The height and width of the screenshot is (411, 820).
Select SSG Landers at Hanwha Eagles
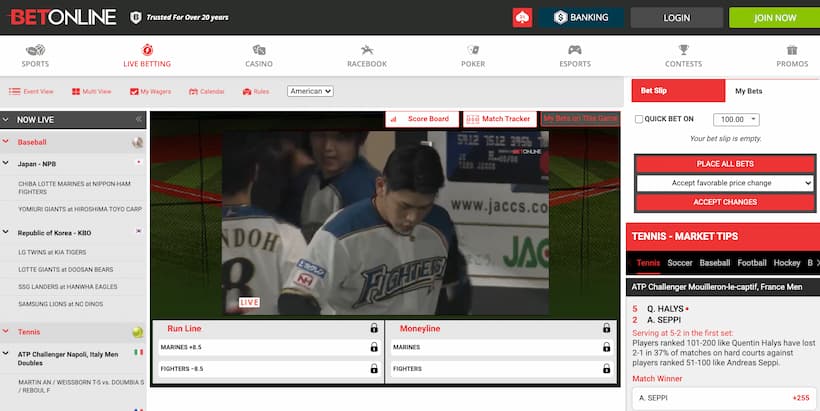point(67,287)
